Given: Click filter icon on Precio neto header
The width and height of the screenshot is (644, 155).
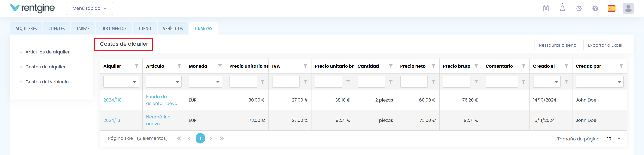Looking at the screenshot, I should 433,66.
